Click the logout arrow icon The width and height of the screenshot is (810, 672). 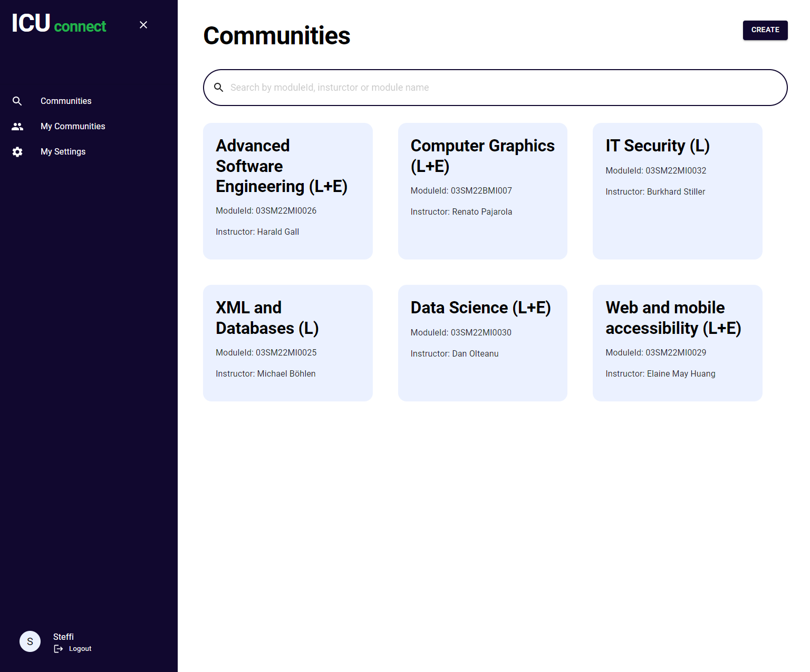[59, 649]
